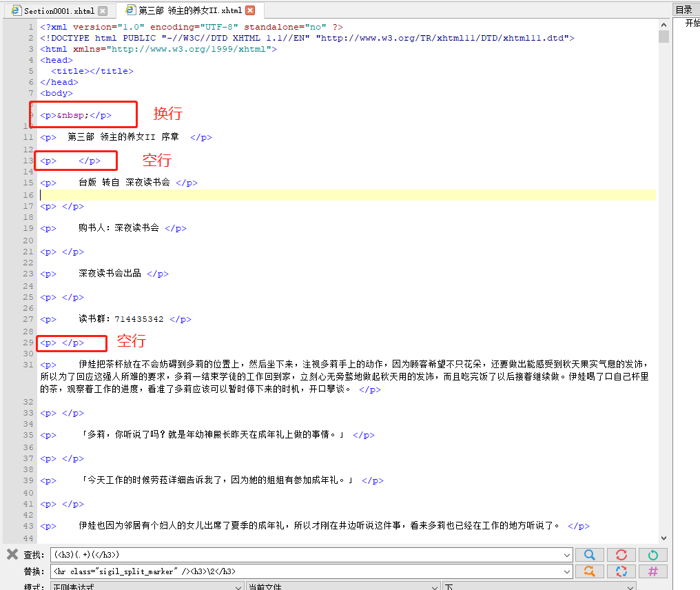Click the editor scrollbar down arrow
This screenshot has width=700, height=590.
coord(663,538)
